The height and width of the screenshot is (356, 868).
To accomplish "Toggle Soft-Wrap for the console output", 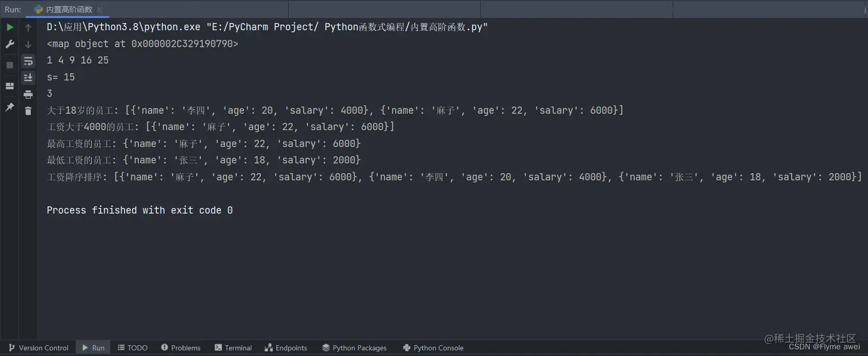I will point(28,61).
